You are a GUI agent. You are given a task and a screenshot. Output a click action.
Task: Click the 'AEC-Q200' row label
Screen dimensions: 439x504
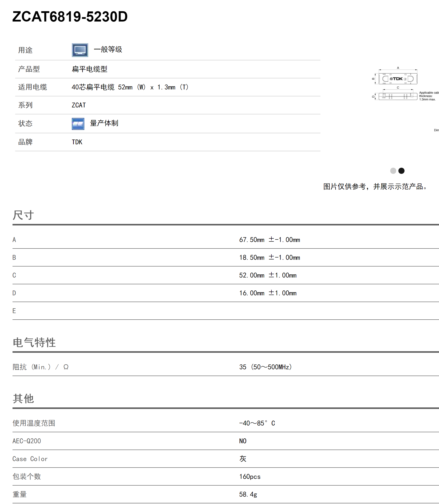(x=27, y=441)
